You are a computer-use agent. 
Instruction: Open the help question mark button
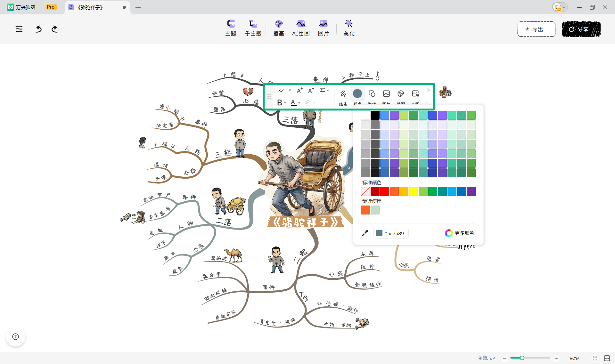point(15,336)
